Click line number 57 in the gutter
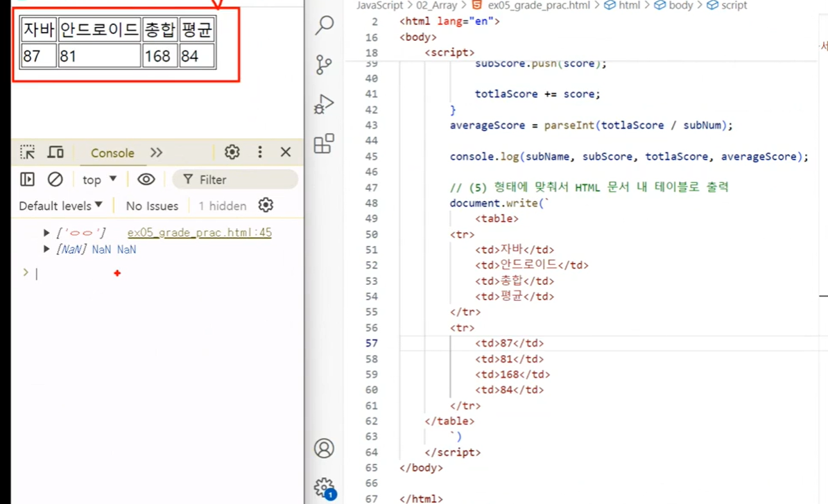The height and width of the screenshot is (504, 828). (x=371, y=343)
